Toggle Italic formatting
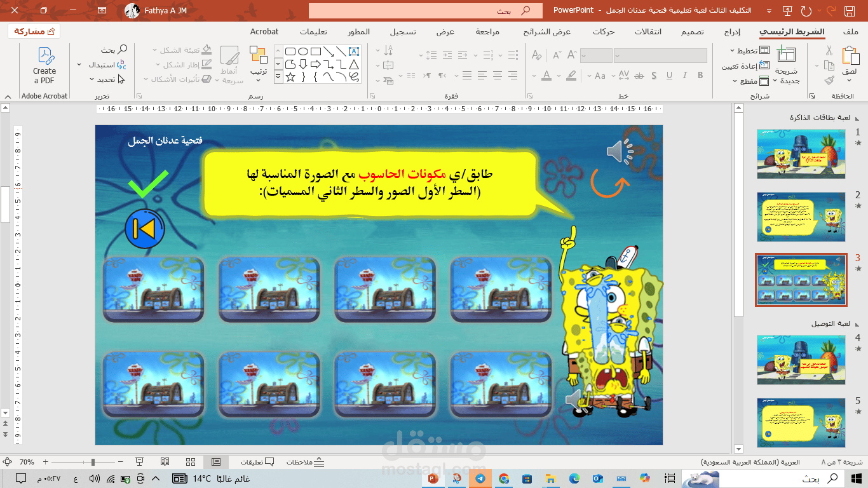The width and height of the screenshot is (868, 488). 686,76
